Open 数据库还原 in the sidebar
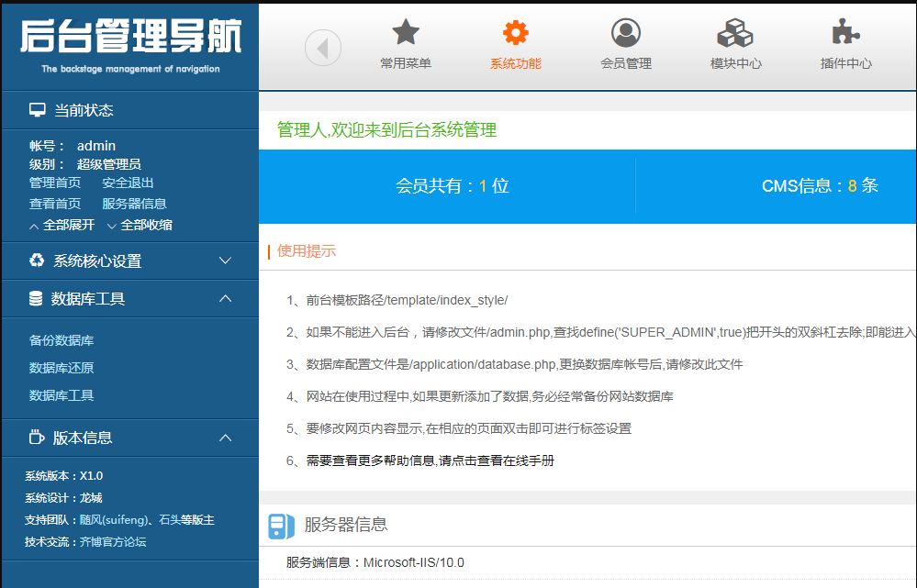 click(x=62, y=368)
